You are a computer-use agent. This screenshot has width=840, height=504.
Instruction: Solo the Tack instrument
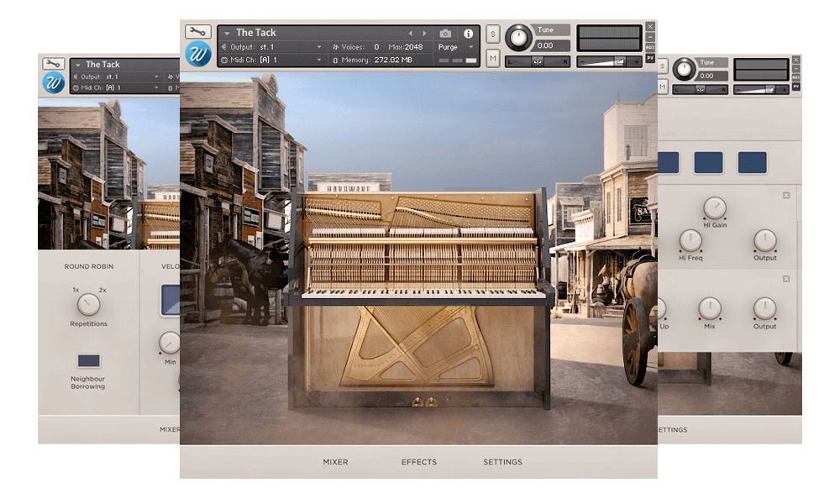494,33
